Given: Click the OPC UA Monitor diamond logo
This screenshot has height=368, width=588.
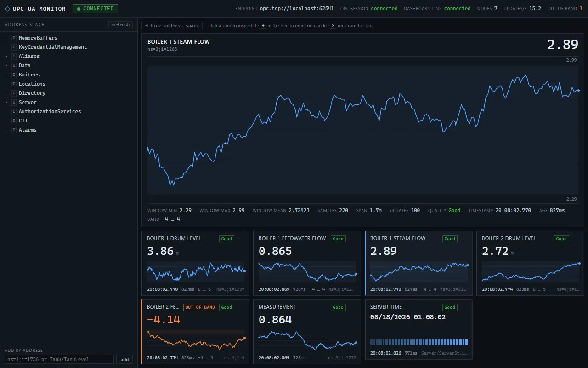Looking at the screenshot, I should pos(7,9).
